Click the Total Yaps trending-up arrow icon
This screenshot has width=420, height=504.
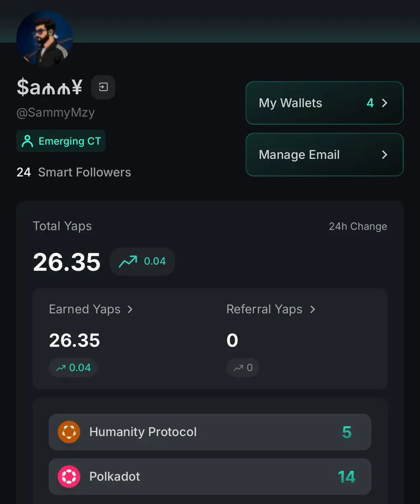coord(128,261)
